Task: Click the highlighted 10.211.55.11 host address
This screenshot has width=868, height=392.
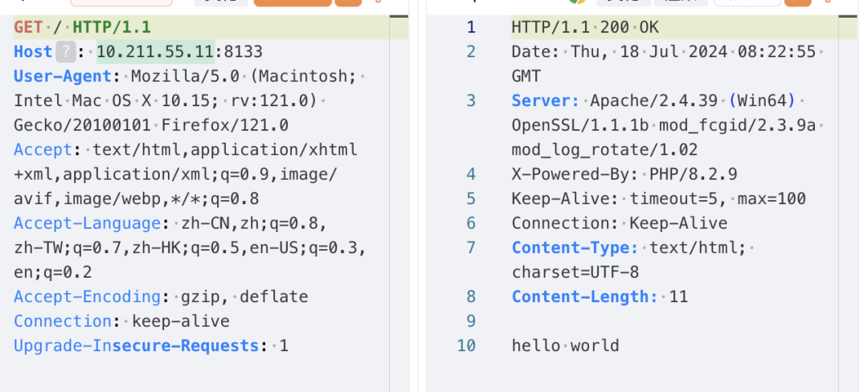Action: [156, 52]
